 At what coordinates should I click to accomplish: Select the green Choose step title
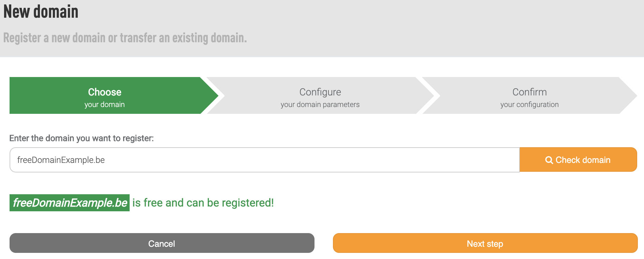click(105, 92)
